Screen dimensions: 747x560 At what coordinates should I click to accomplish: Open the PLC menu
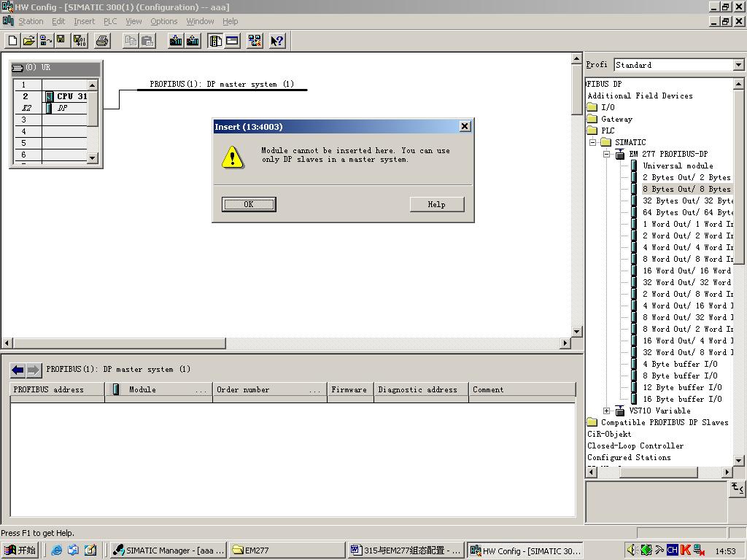[110, 21]
